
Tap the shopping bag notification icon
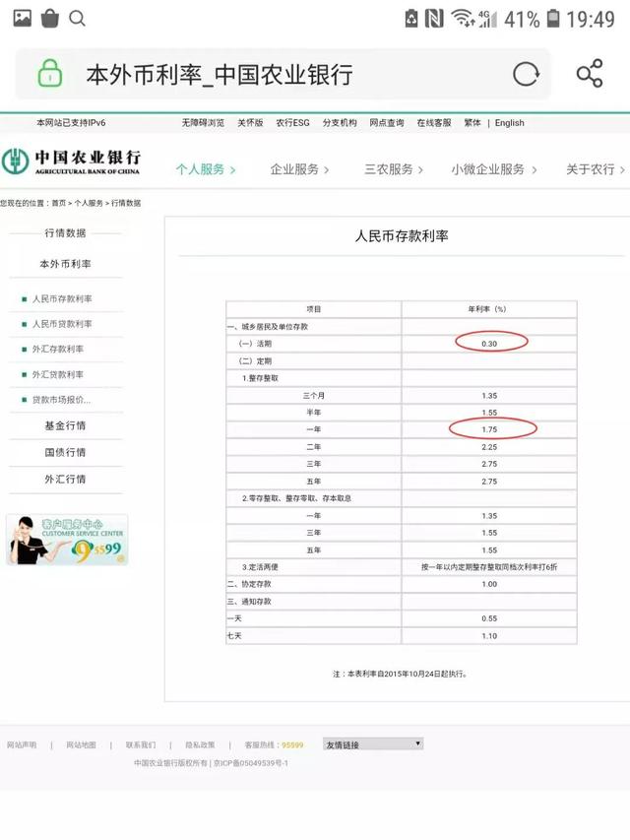(x=49, y=18)
